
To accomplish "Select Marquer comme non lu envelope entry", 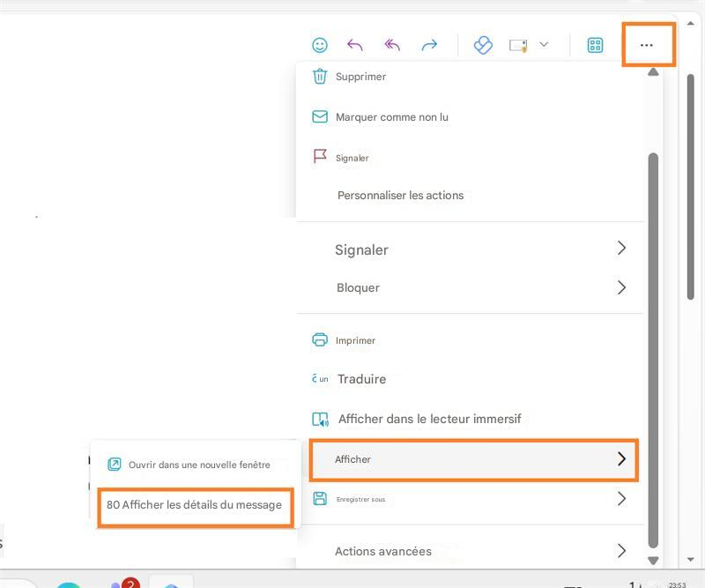I will [471, 117].
